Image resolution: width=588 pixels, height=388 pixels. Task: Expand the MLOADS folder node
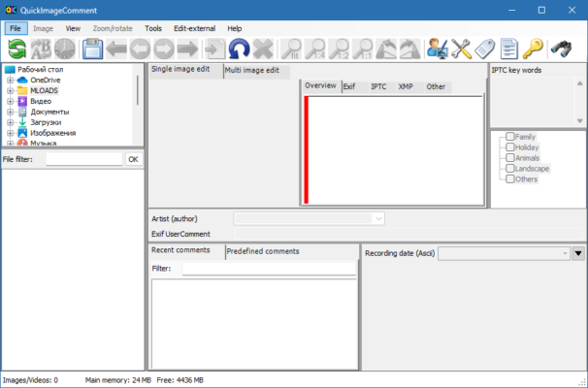[x=10, y=90]
